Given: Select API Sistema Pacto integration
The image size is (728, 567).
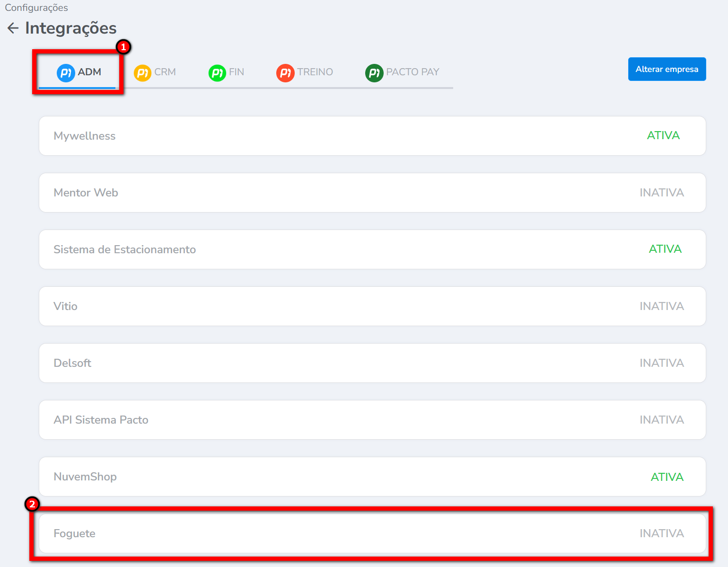Looking at the screenshot, I should (x=372, y=420).
